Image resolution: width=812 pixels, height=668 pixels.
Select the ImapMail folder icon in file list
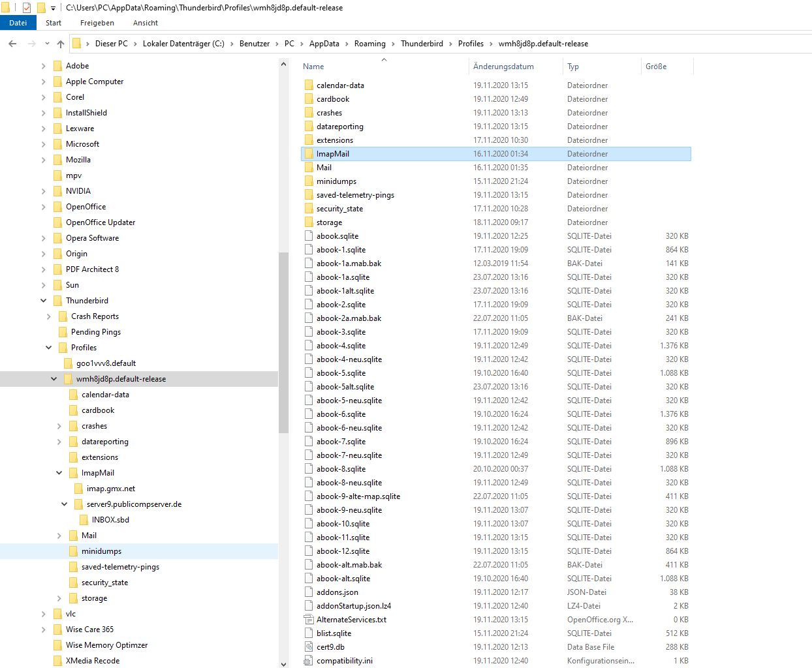tap(309, 154)
